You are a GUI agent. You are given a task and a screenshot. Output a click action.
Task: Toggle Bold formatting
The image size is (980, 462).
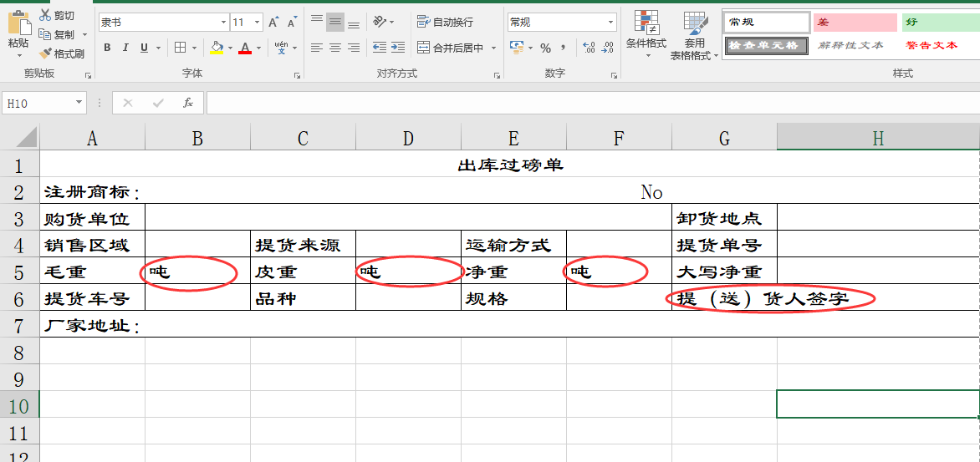point(107,48)
